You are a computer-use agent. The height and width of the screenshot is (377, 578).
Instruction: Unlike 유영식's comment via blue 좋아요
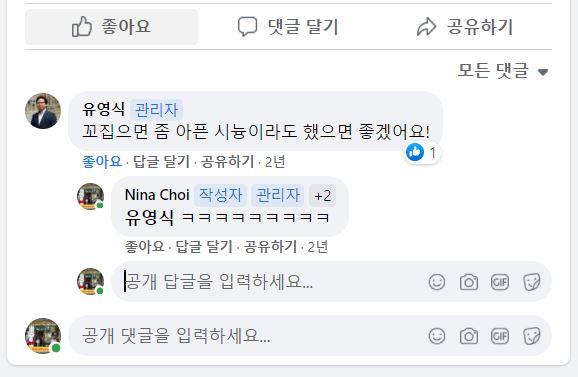pyautogui.click(x=102, y=161)
